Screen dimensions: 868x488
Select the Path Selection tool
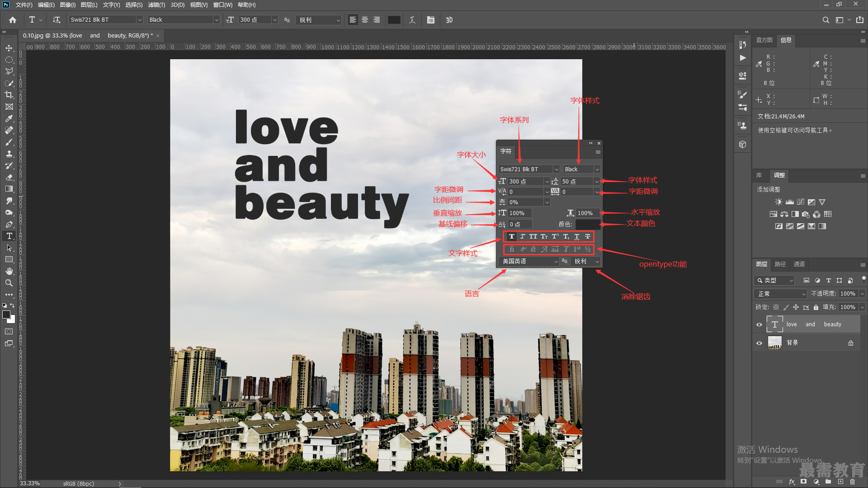(9, 248)
